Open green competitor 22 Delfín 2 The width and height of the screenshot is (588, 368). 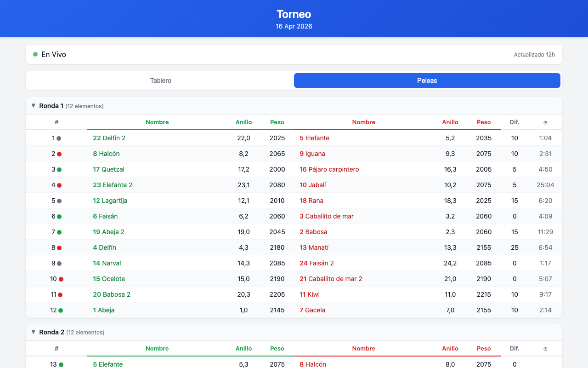(109, 138)
